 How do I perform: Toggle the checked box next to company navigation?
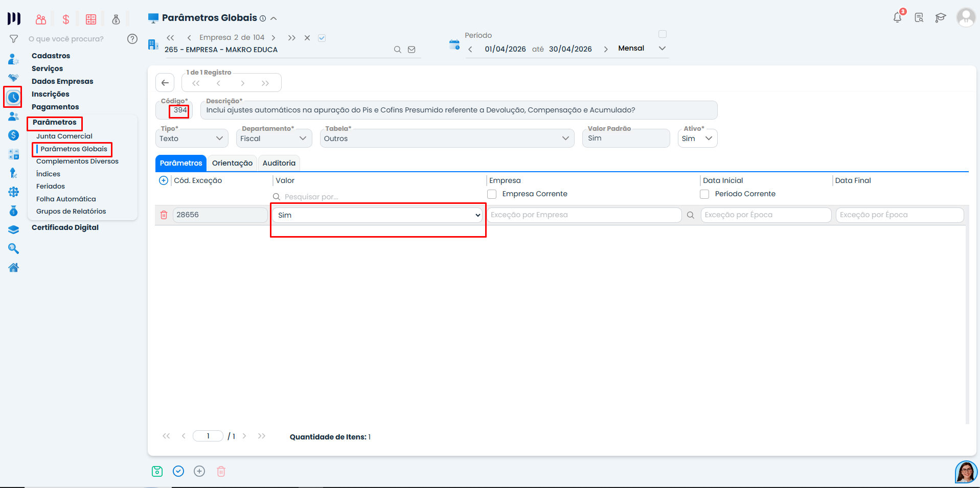(x=322, y=38)
